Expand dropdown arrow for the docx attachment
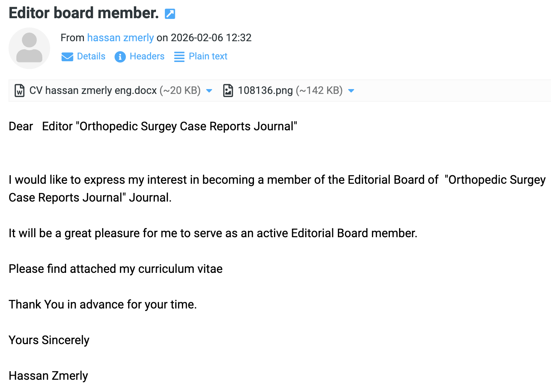Screen dimensions: 551x392 [209, 91]
